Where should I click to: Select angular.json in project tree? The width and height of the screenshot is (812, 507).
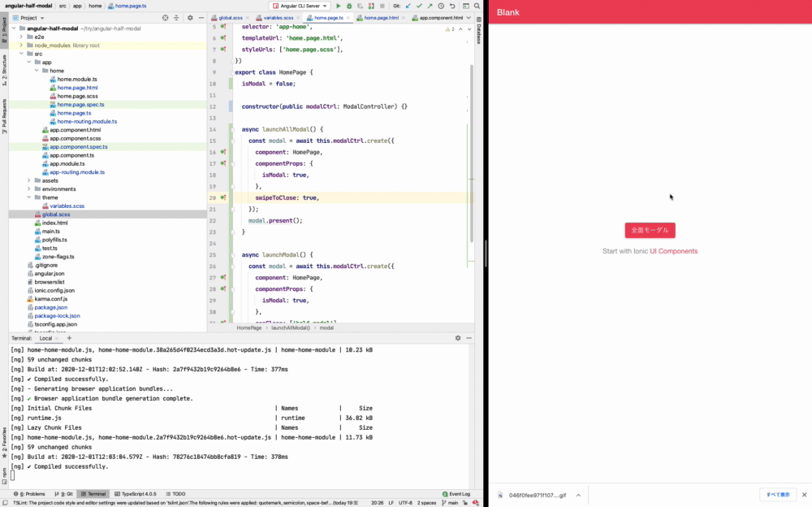[50, 274]
